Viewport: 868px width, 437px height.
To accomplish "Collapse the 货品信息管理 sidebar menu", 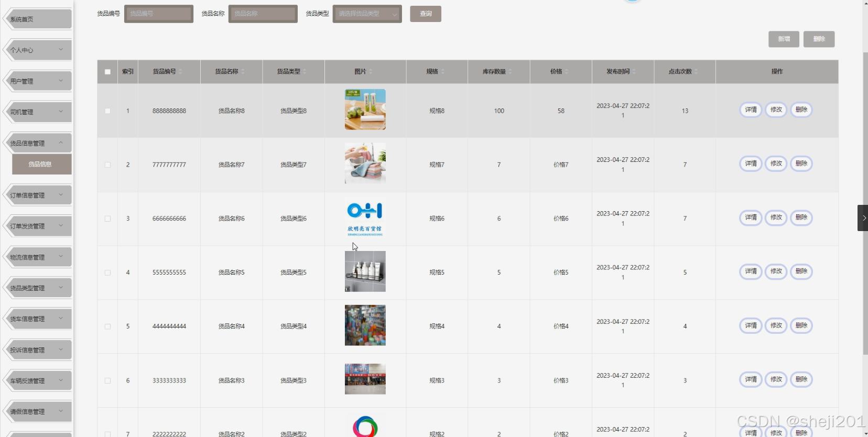I will [x=38, y=143].
